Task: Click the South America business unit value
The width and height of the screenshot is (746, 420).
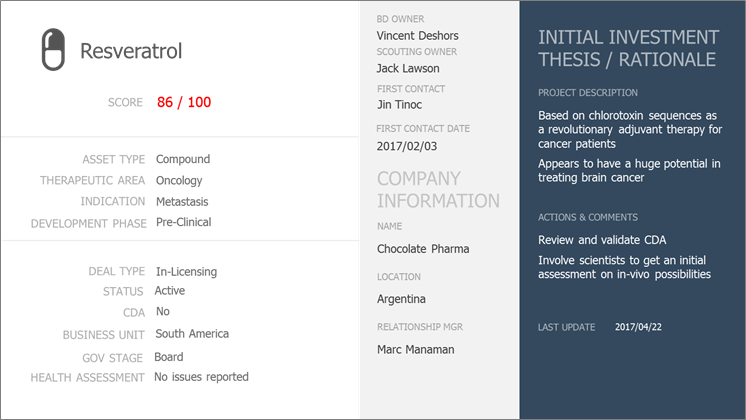Action: coord(192,334)
